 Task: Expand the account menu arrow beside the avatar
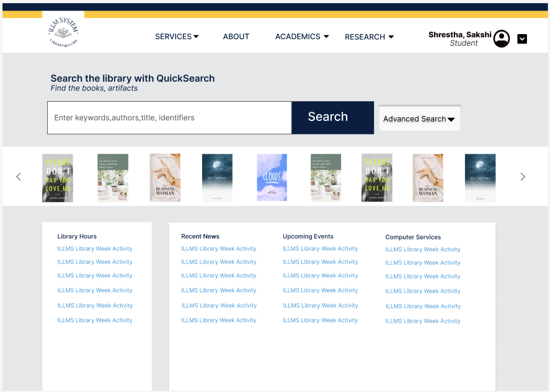pyautogui.click(x=522, y=39)
